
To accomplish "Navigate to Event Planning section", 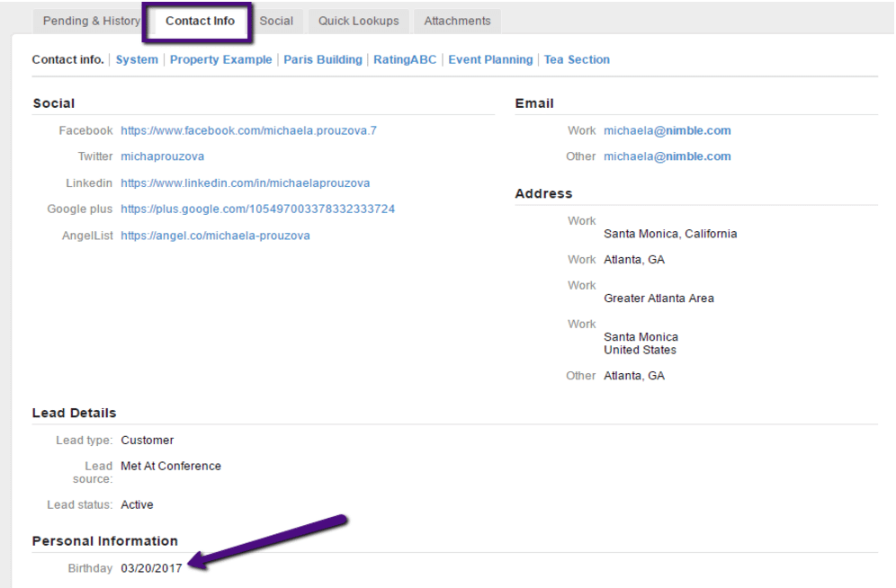I will (x=490, y=59).
